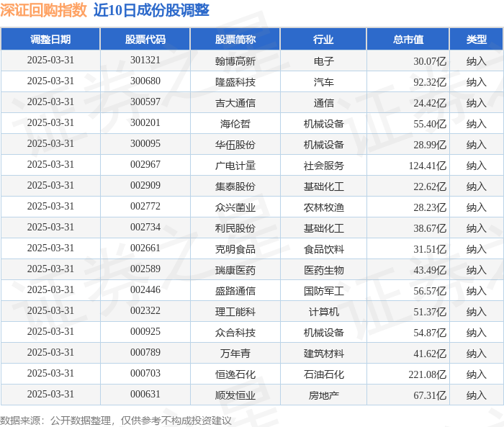Click market value 38.67亿

(x=430, y=228)
